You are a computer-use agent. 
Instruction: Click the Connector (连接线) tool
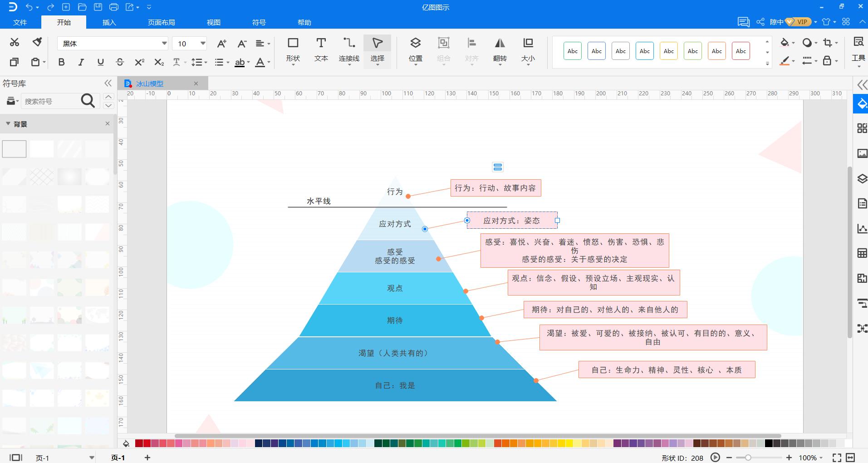click(349, 49)
